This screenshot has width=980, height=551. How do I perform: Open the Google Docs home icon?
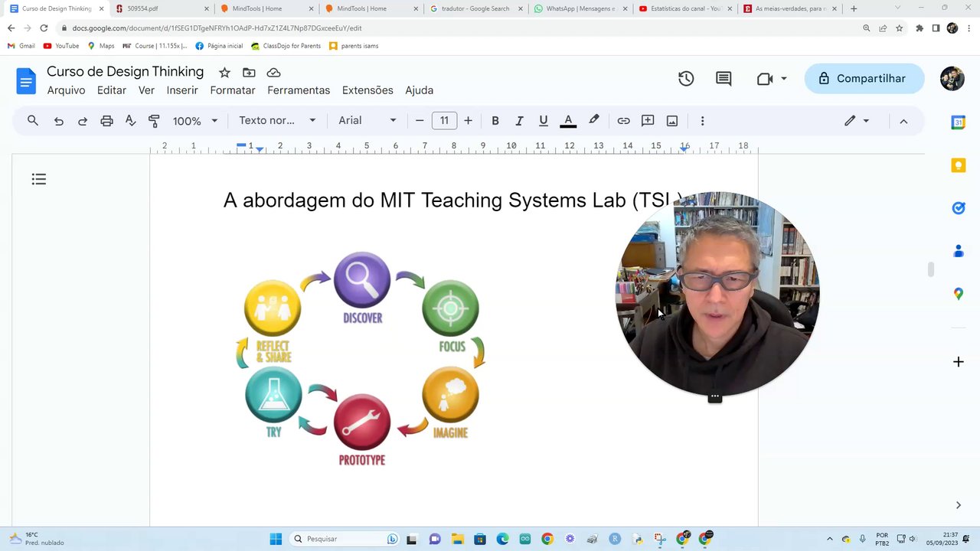pos(26,80)
